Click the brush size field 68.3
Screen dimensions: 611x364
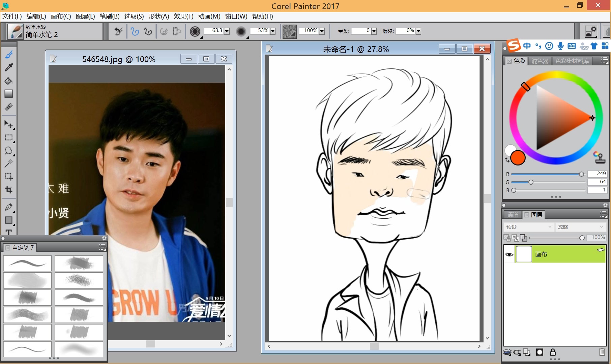[214, 31]
